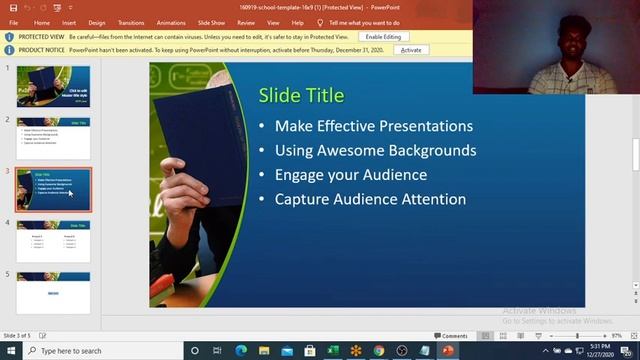This screenshot has height=360, width=640.
Task: Open the notification center icon
Action: pos(626,351)
